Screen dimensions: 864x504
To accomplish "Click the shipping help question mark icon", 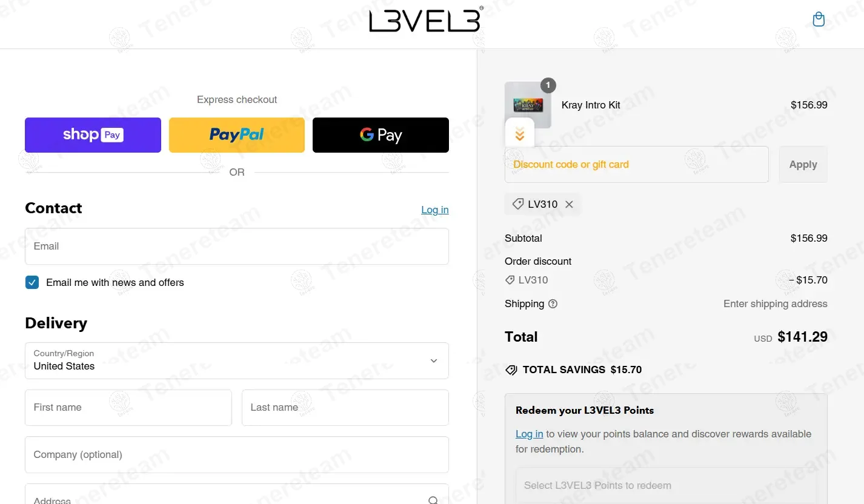I will coord(553,304).
